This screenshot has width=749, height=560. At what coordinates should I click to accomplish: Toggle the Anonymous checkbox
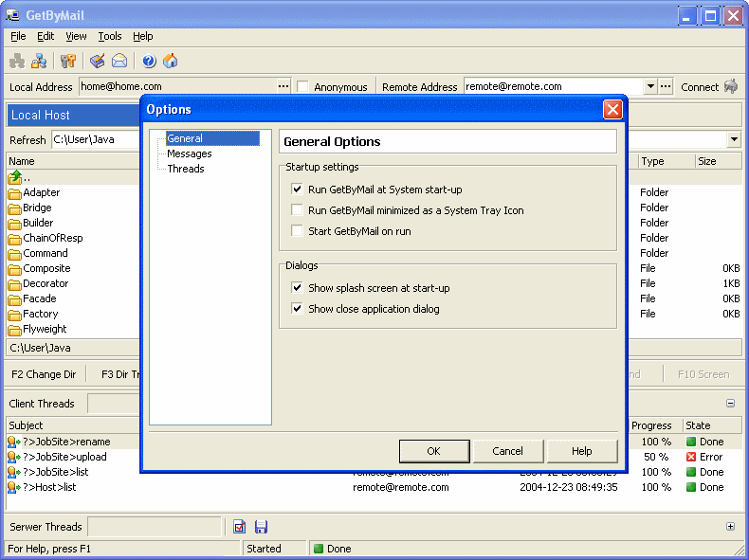pos(302,87)
